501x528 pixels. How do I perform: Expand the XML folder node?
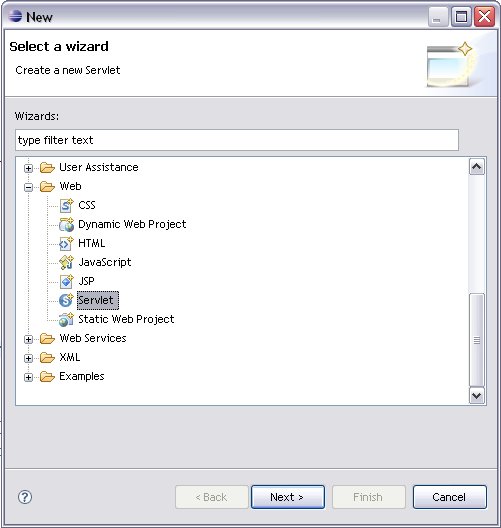point(28,358)
